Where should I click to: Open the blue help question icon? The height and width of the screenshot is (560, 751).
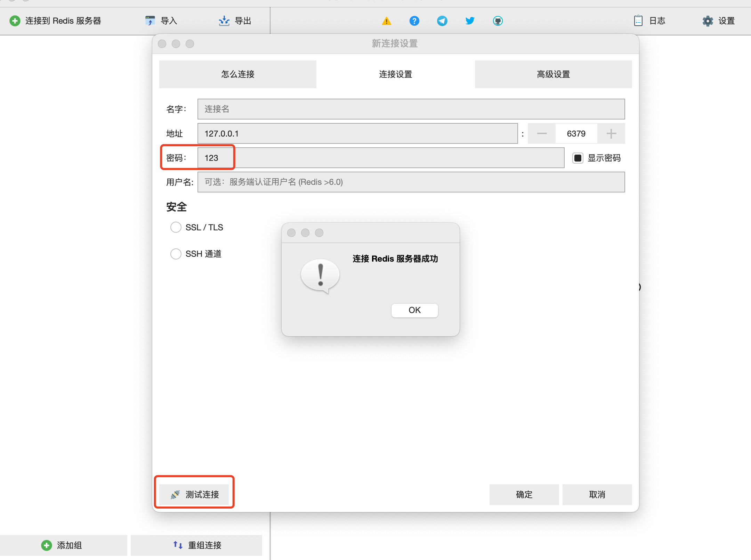tap(414, 21)
